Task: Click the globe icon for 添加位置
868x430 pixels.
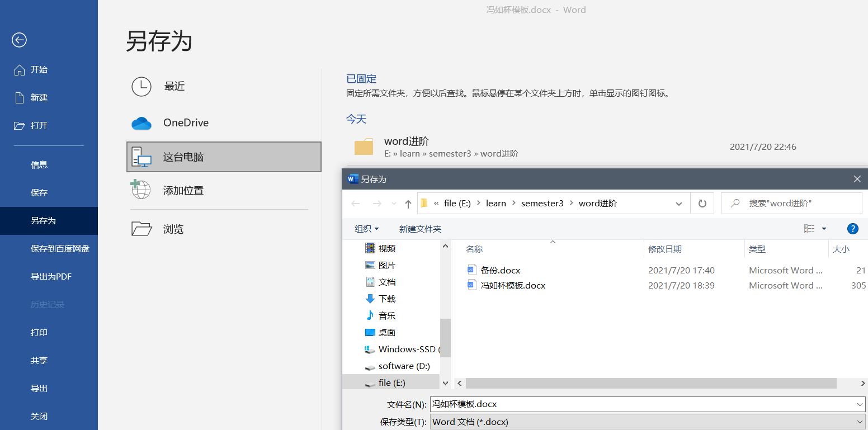Action: click(x=140, y=189)
